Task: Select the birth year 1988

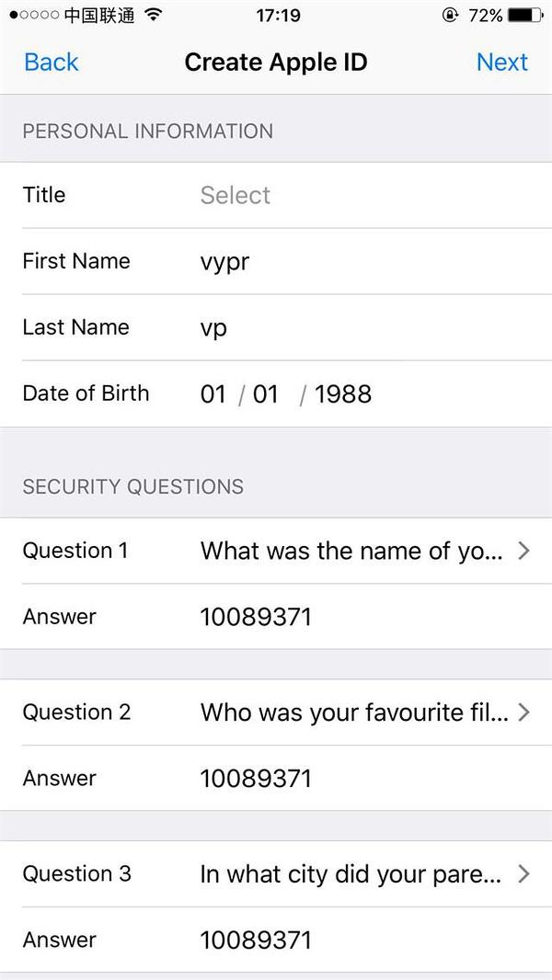Action: [x=343, y=394]
